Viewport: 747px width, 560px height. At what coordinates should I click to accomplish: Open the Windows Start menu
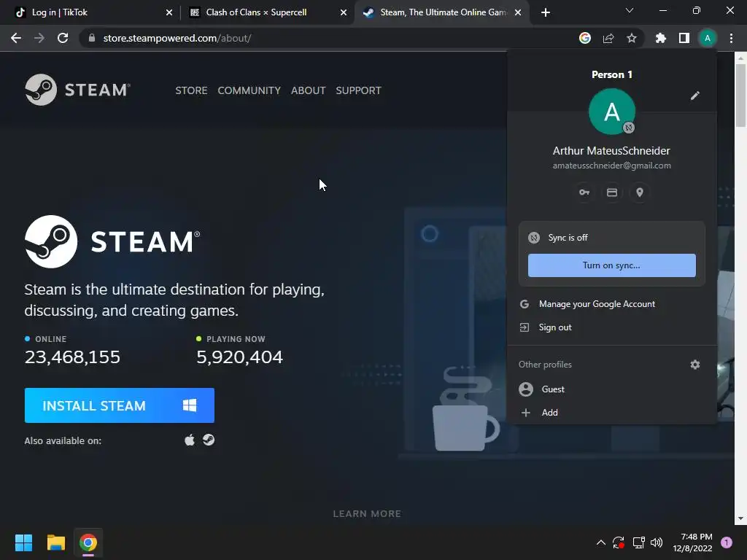(23, 542)
